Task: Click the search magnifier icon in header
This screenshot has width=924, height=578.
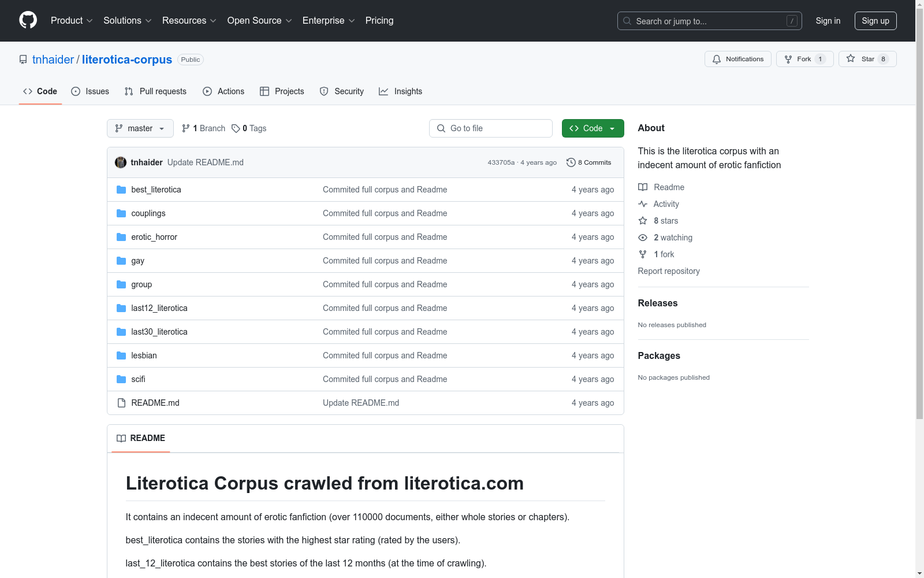Action: click(627, 21)
